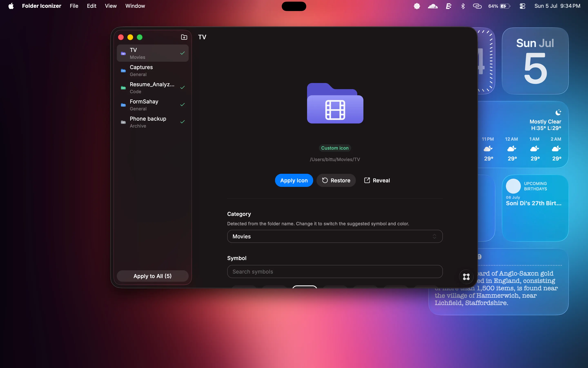This screenshot has width=588, height=368.
Task: Open the Category dropdown showing Movies
Action: 335,236
